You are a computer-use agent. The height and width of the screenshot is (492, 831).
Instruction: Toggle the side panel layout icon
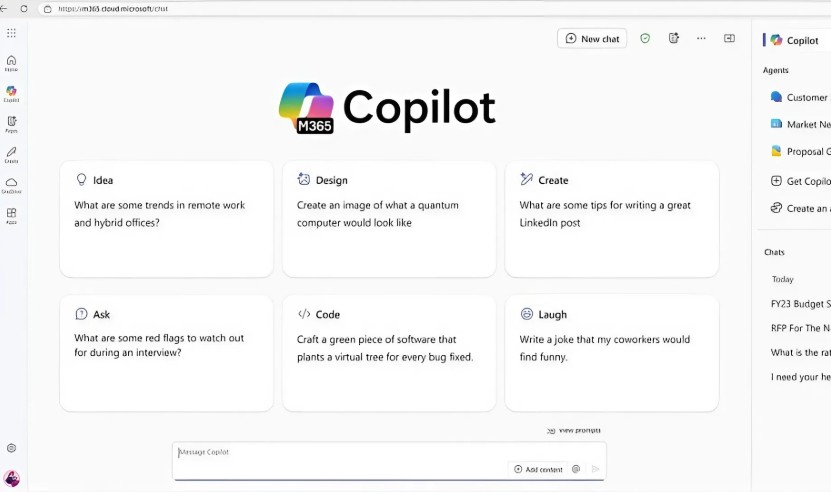[x=729, y=38]
